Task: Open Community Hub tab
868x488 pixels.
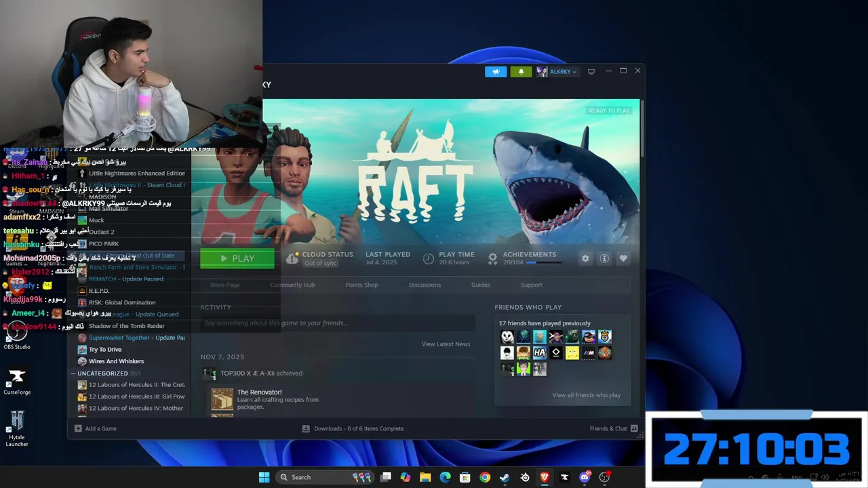Action: point(292,285)
